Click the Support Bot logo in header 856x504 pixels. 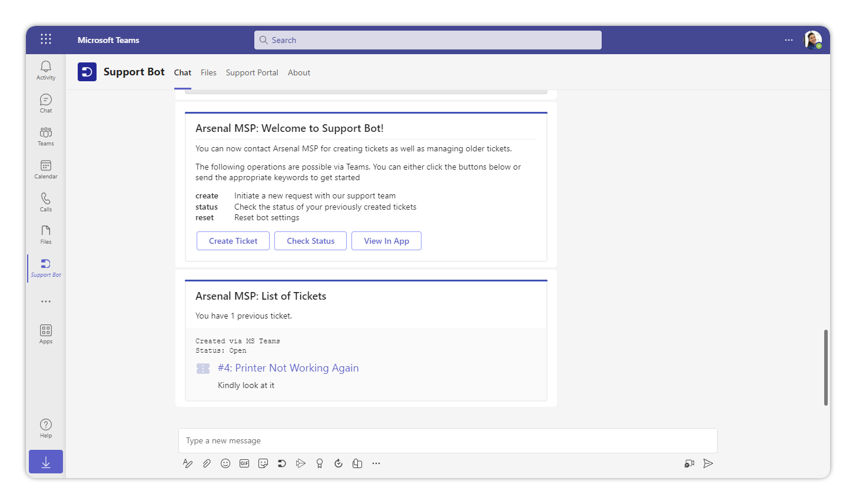(87, 72)
